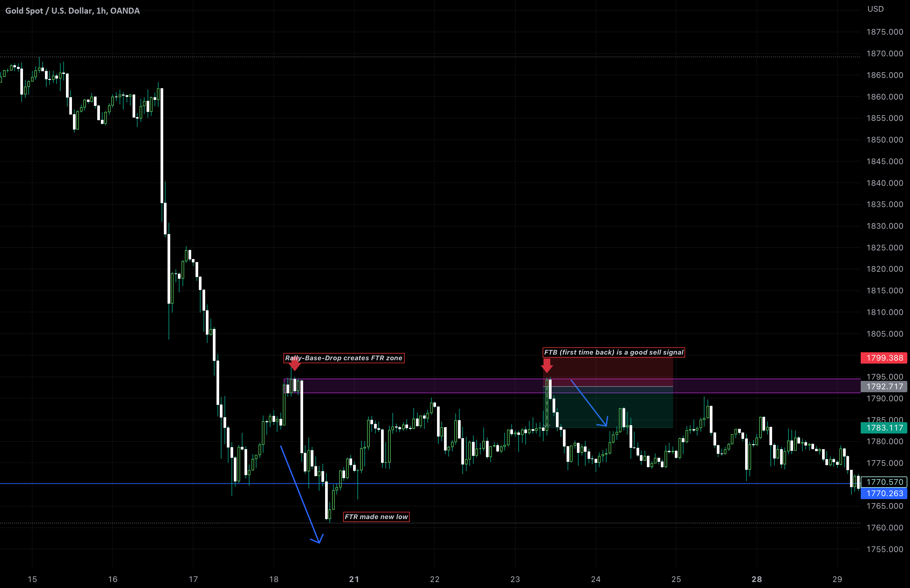Click the green 1783.117 price tag
This screenshot has width=910, height=588.
pyautogui.click(x=884, y=428)
